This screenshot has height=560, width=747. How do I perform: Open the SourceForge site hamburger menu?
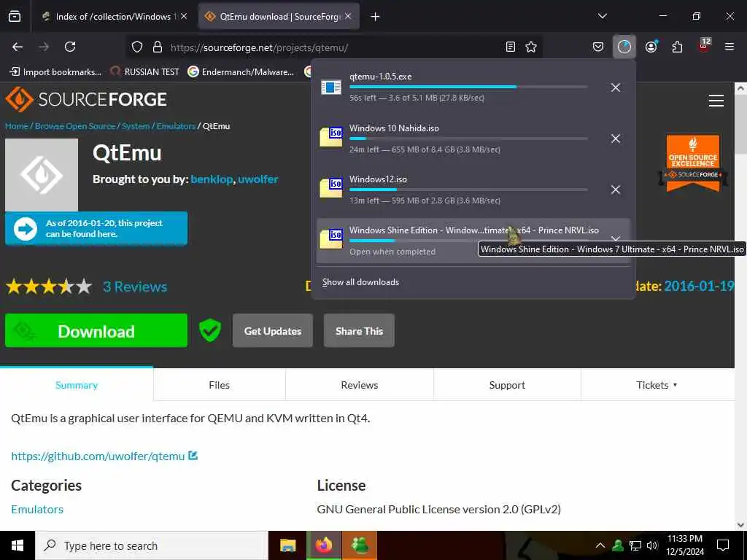pos(716,101)
